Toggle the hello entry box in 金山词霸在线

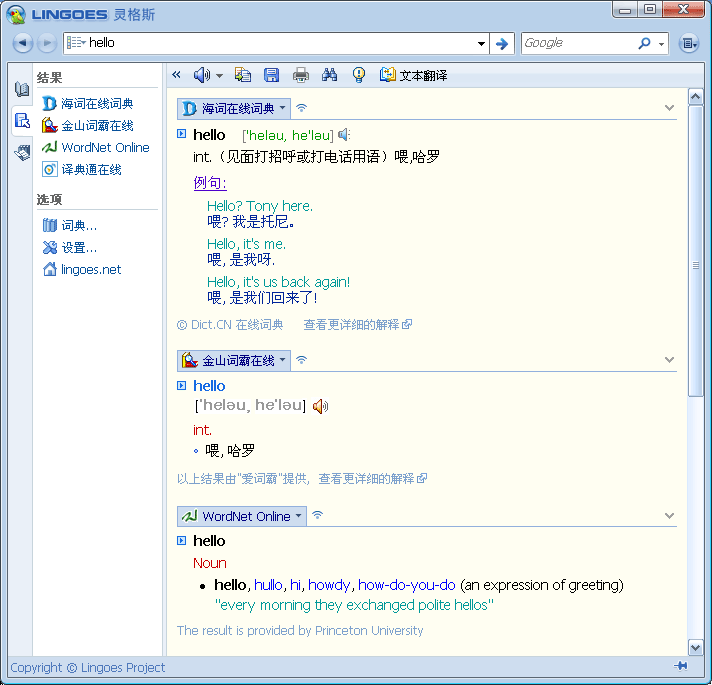182,385
